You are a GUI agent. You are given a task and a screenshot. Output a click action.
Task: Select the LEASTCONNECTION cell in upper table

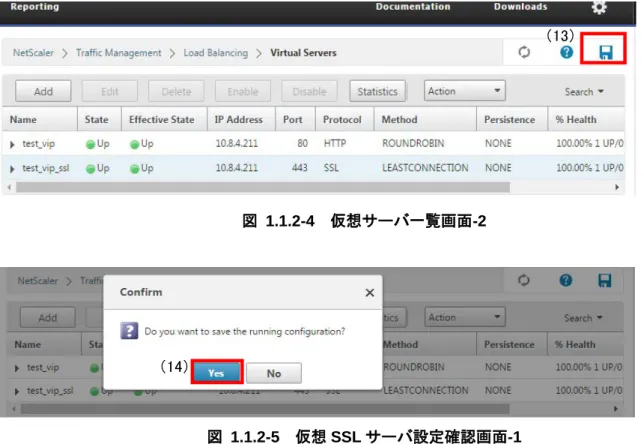pyautogui.click(x=425, y=168)
